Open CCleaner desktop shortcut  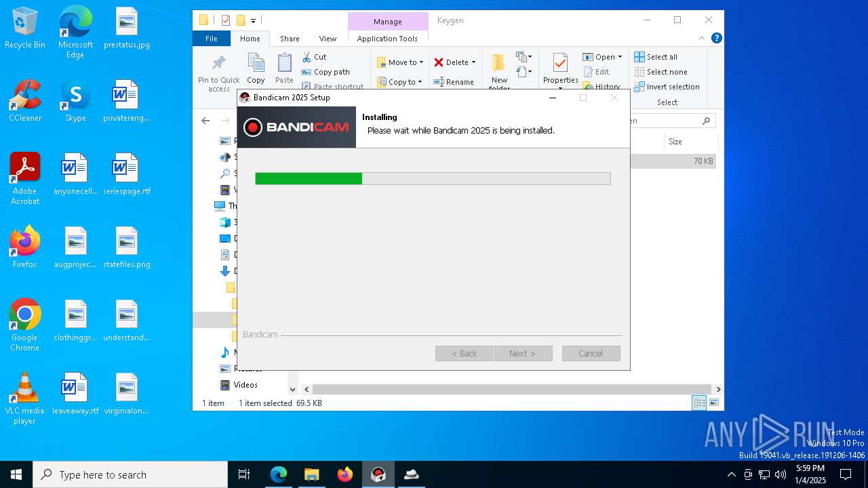25,101
